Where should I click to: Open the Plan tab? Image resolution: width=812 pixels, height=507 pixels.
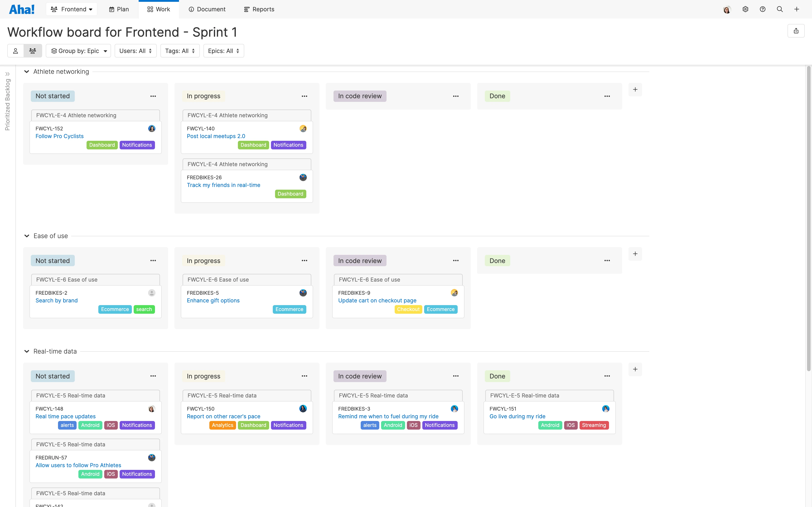tap(119, 9)
